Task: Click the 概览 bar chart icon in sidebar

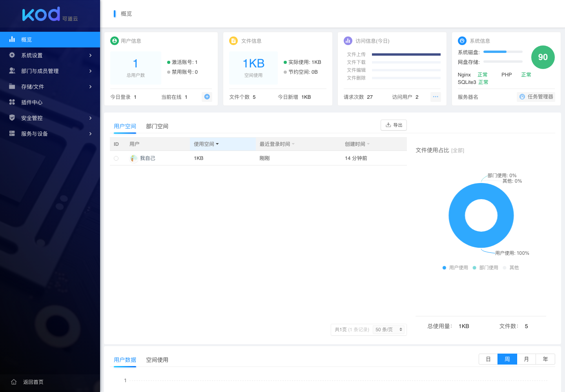Action: click(12, 39)
